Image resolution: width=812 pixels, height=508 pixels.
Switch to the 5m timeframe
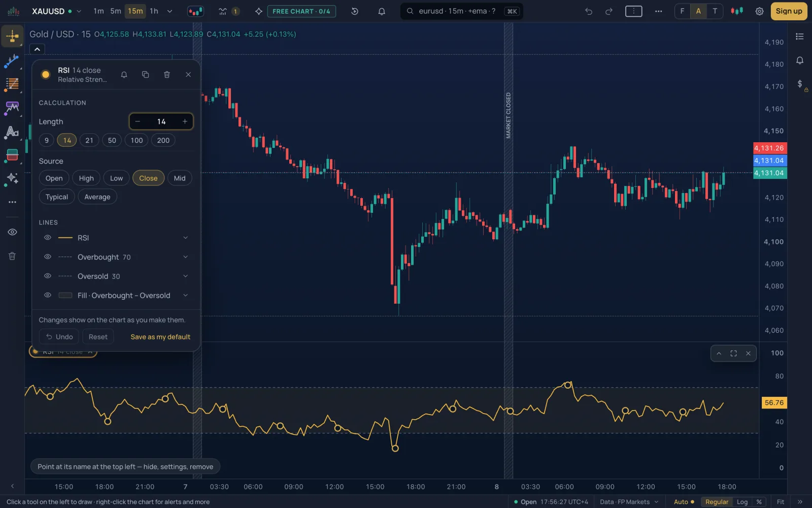tap(116, 11)
